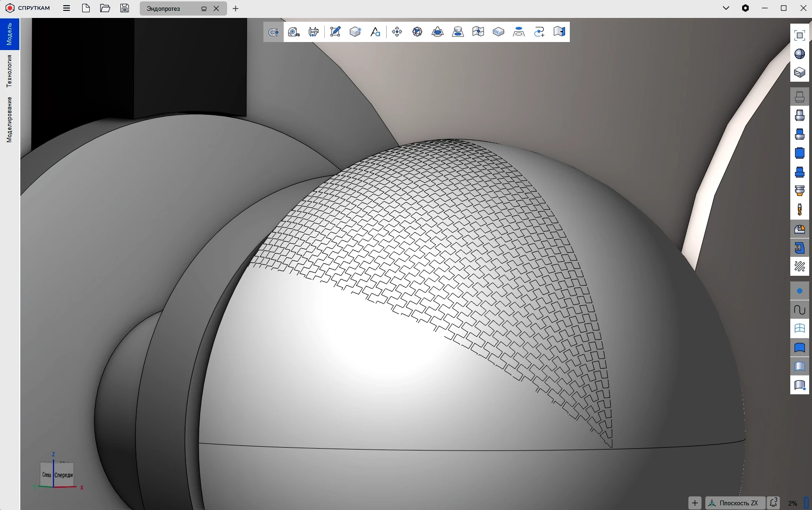Select the blue slab with lines tool
812x510 pixels.
tap(499, 32)
